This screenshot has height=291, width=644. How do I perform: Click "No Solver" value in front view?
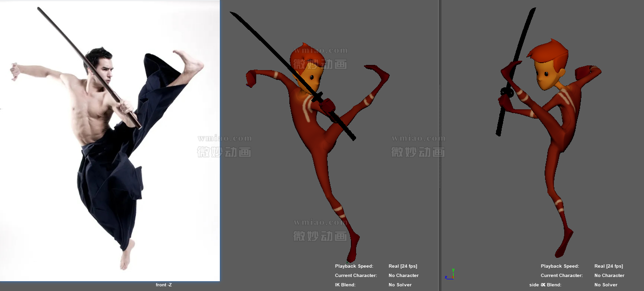(400, 285)
